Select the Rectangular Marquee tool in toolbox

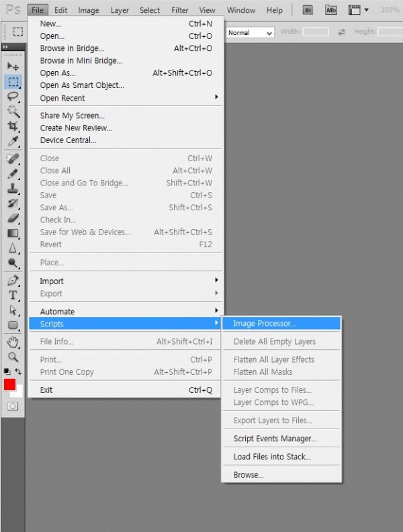point(13,82)
